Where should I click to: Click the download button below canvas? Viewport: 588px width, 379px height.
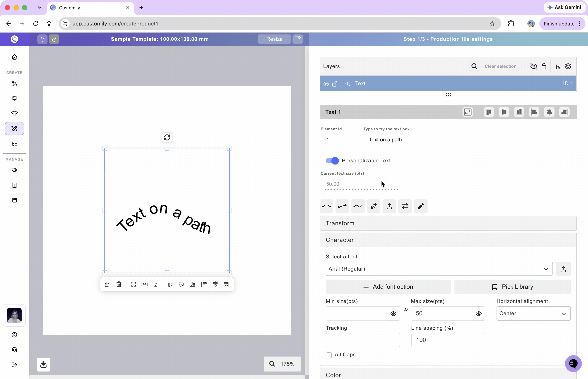coord(44,364)
